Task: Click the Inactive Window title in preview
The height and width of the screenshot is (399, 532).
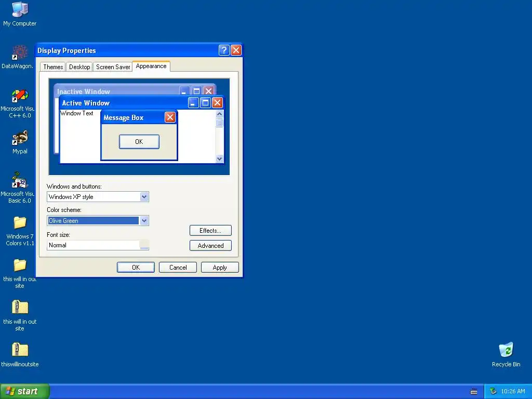Action: (x=84, y=91)
